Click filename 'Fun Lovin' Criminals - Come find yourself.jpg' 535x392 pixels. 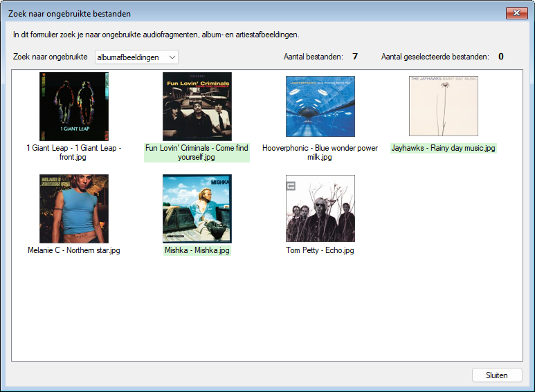(197, 152)
